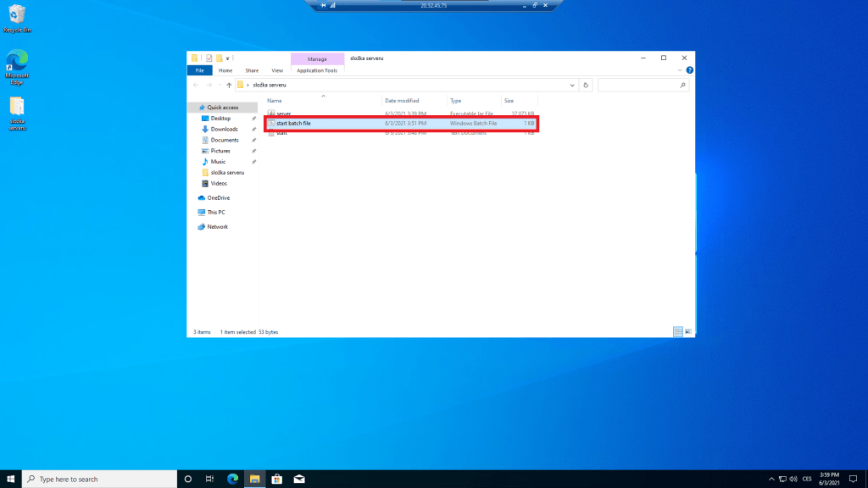Open Task View from the taskbar
This screenshot has width=868, height=488.
click(x=210, y=479)
